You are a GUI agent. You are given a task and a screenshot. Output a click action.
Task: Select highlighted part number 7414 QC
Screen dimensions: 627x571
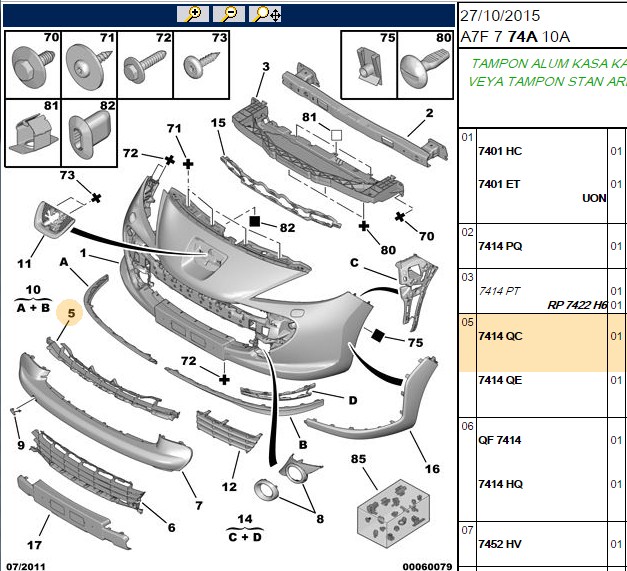[x=500, y=336]
